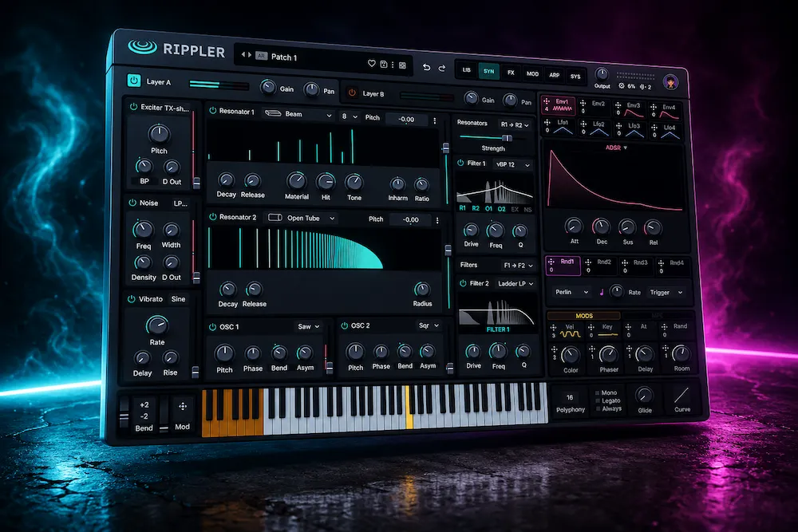798x532 pixels.
Task: Toggle the Noise section power button
Action: point(132,203)
